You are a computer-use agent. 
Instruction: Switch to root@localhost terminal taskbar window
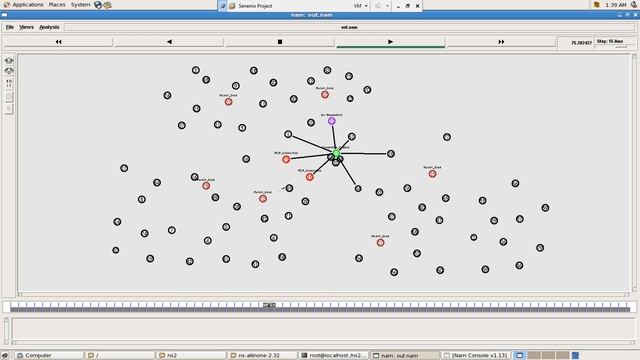tap(334, 355)
